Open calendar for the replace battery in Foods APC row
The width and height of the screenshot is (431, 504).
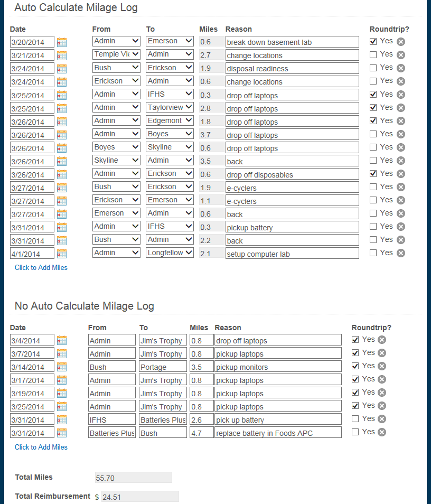62,433
